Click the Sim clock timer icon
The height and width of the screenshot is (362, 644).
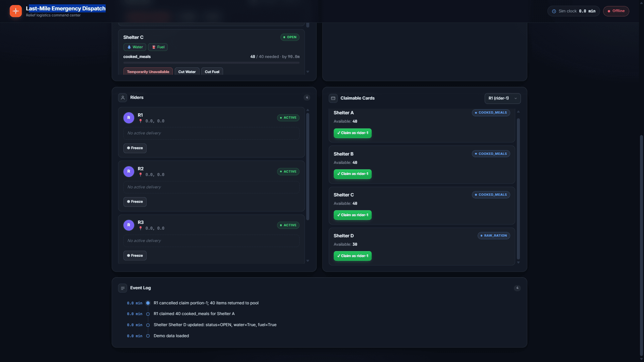point(554,11)
